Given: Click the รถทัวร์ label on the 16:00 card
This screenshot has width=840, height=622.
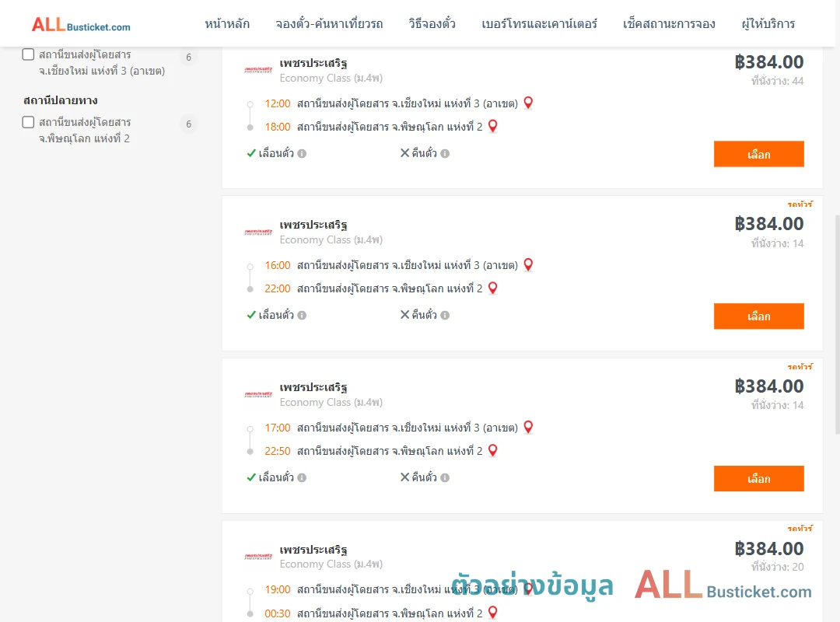Looking at the screenshot, I should (x=800, y=204).
